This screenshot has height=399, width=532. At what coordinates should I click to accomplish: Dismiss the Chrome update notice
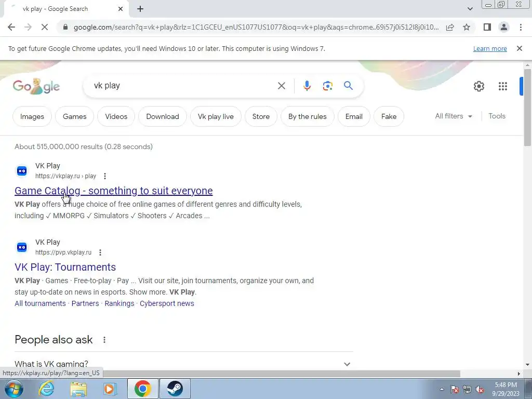coord(519,48)
